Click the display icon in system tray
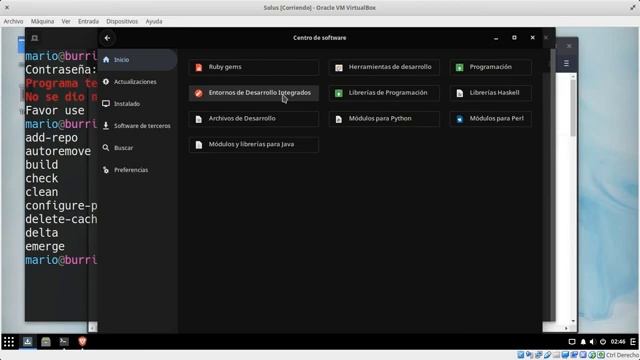 (x=572, y=342)
